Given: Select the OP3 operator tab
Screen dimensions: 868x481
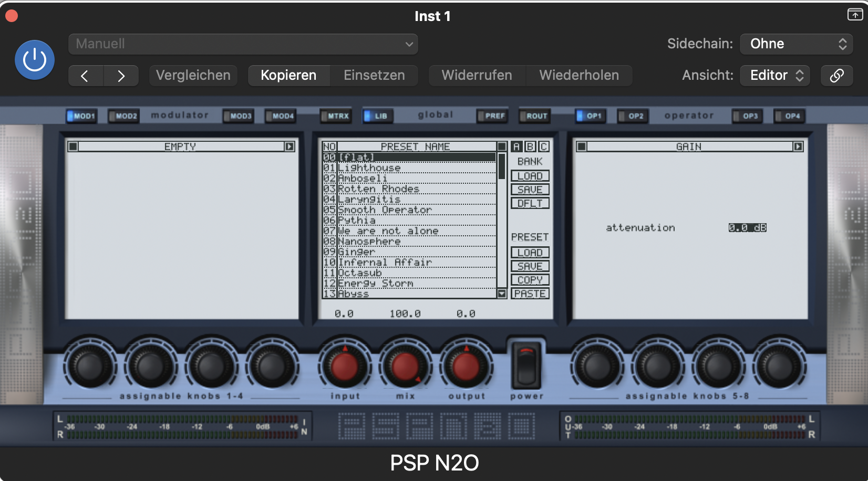Looking at the screenshot, I should (x=748, y=116).
